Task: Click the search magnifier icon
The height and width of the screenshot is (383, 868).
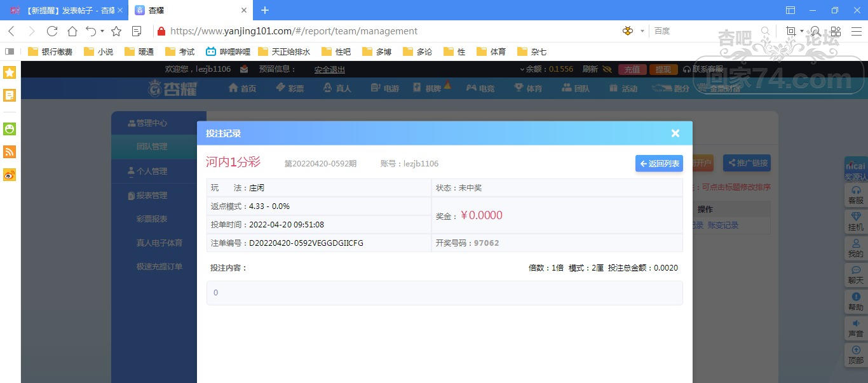Action: (x=765, y=30)
